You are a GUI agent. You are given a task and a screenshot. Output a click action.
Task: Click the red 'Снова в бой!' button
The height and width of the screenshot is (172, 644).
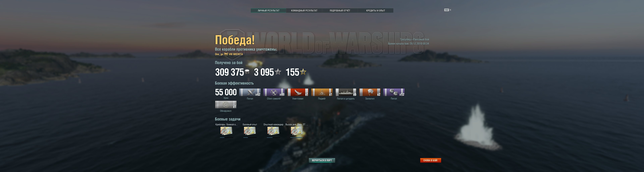pos(431,160)
